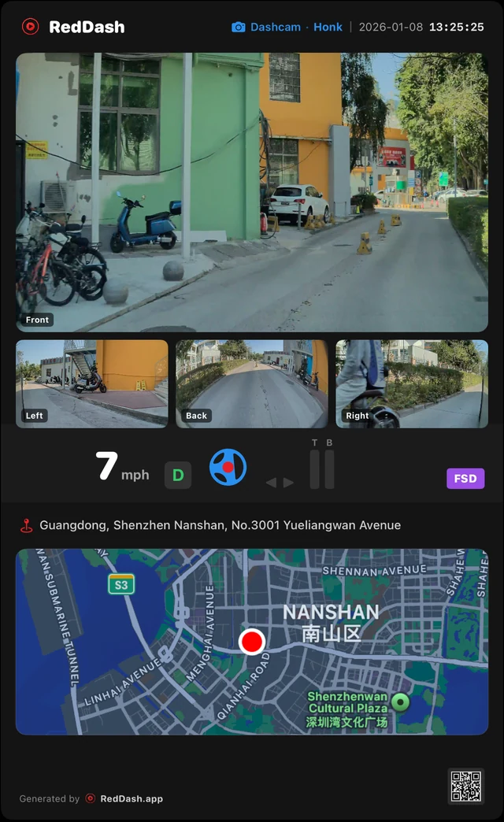Click the Shenzhenwan Cultural Plaza green marker
This screenshot has width=504, height=822.
click(401, 702)
